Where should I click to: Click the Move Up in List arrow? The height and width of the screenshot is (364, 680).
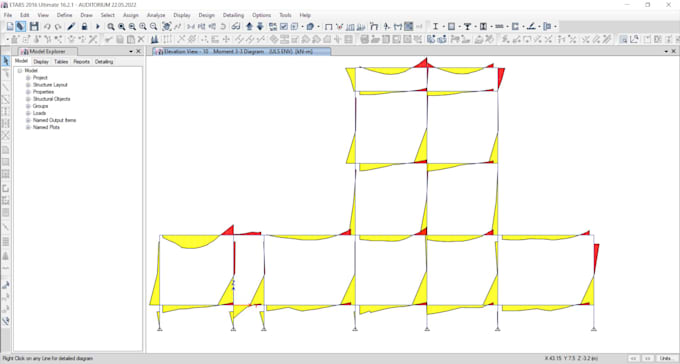point(249,26)
